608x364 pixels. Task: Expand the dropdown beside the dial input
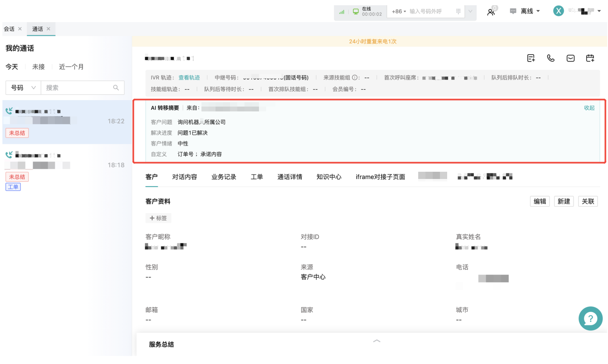(x=470, y=11)
